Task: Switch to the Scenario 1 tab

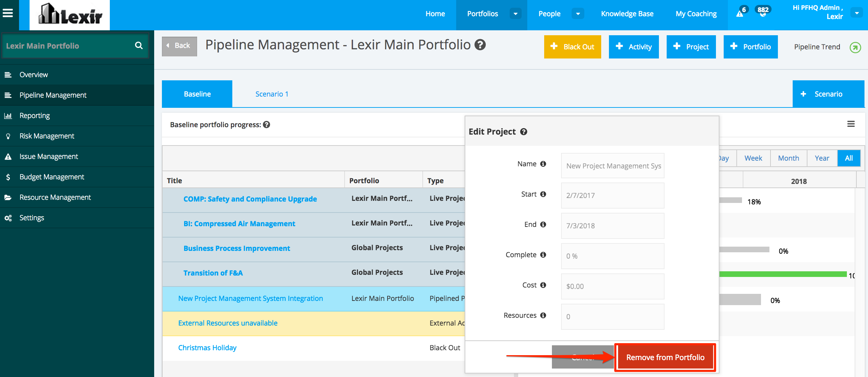Action: coord(272,94)
